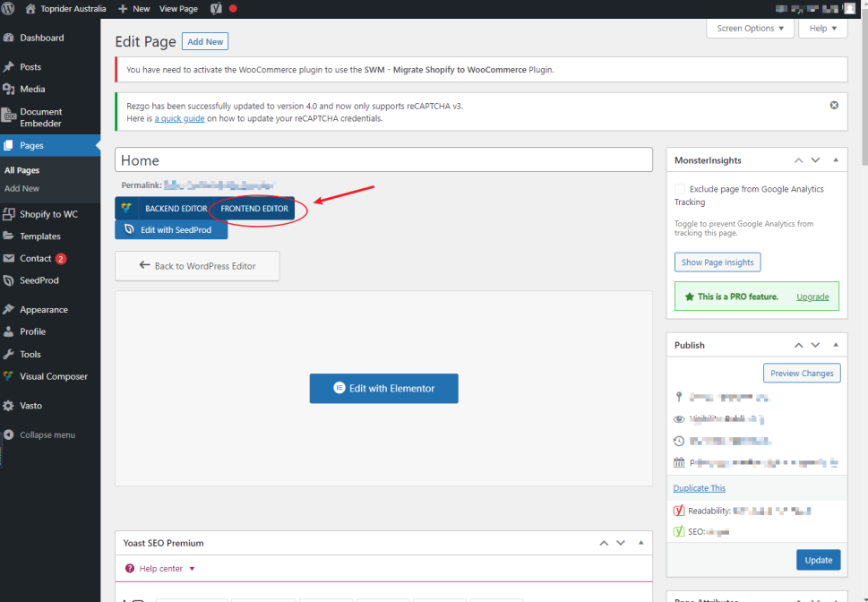Move the Publish panel down

(x=815, y=345)
